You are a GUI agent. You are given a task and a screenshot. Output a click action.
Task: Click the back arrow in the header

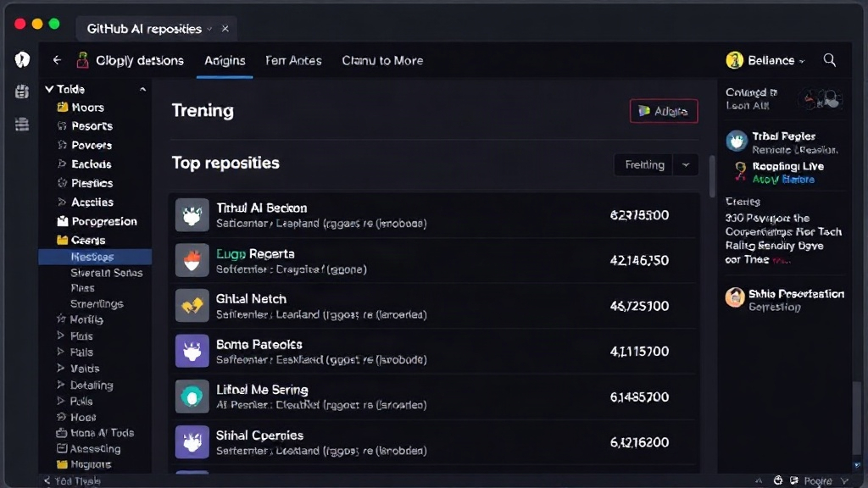[57, 60]
